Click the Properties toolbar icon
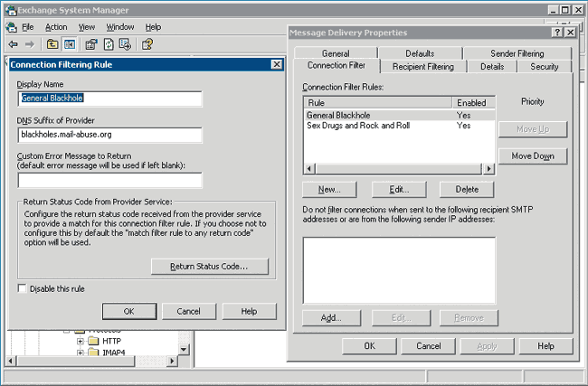 click(91, 43)
